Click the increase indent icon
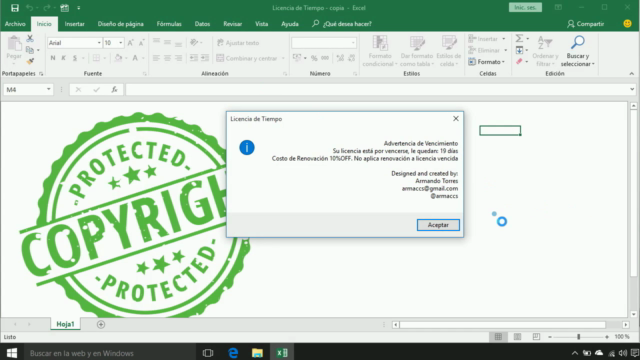This screenshot has height=360, width=640. [205, 58]
